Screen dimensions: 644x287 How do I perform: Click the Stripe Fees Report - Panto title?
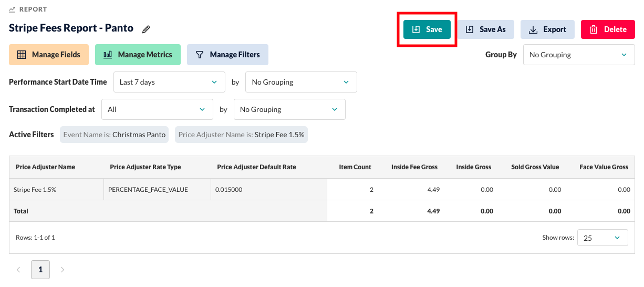point(71,28)
